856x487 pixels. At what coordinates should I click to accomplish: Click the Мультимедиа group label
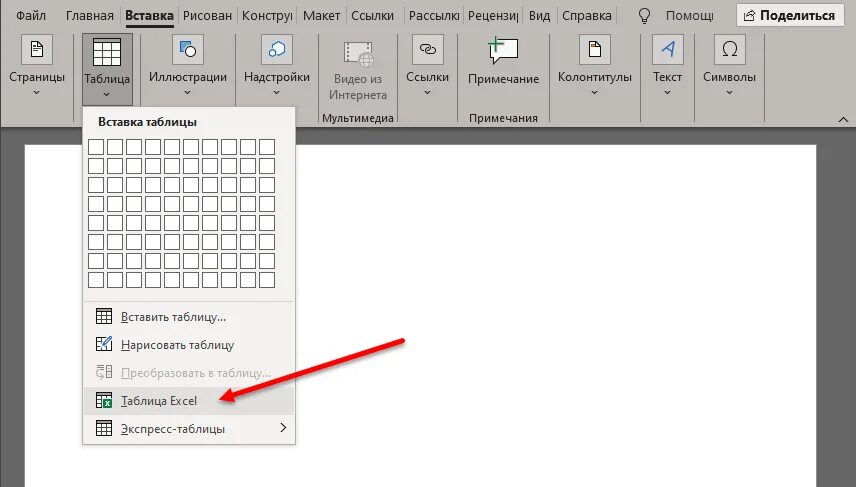358,118
